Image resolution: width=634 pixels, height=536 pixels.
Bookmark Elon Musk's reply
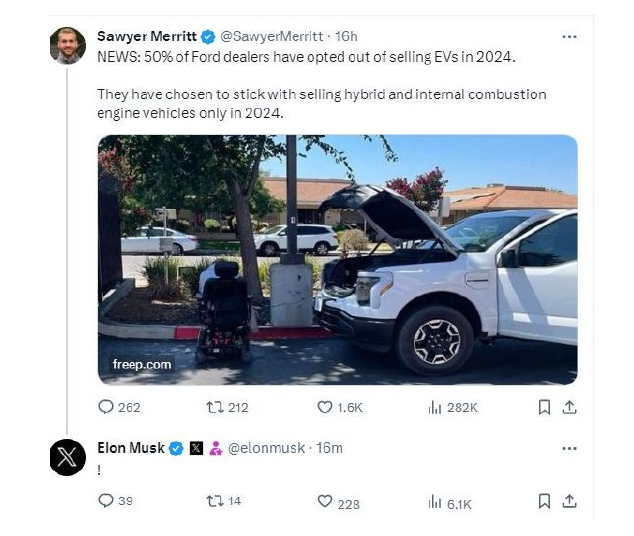(544, 502)
